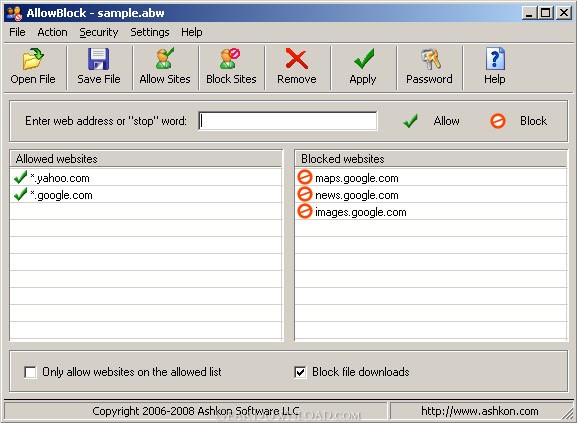Click the red Remove X icon
The height and width of the screenshot is (423, 577).
tap(297, 59)
